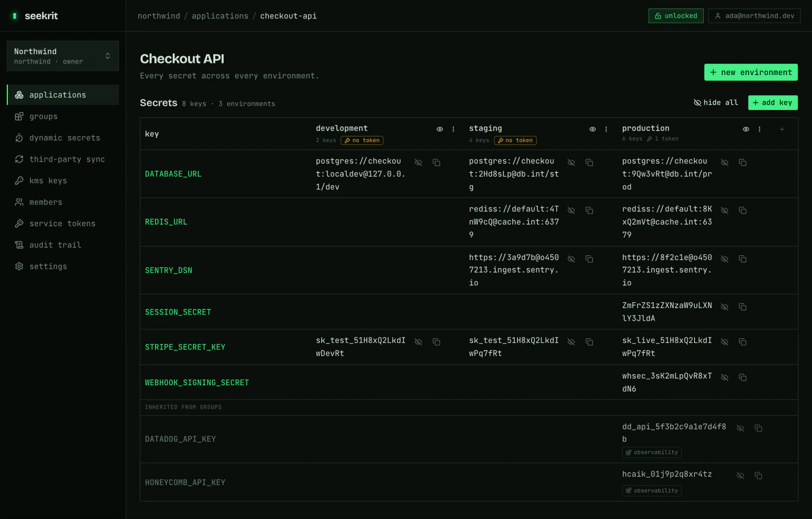Add a new column with plus icon
This screenshot has height=519, width=812.
pyautogui.click(x=782, y=129)
